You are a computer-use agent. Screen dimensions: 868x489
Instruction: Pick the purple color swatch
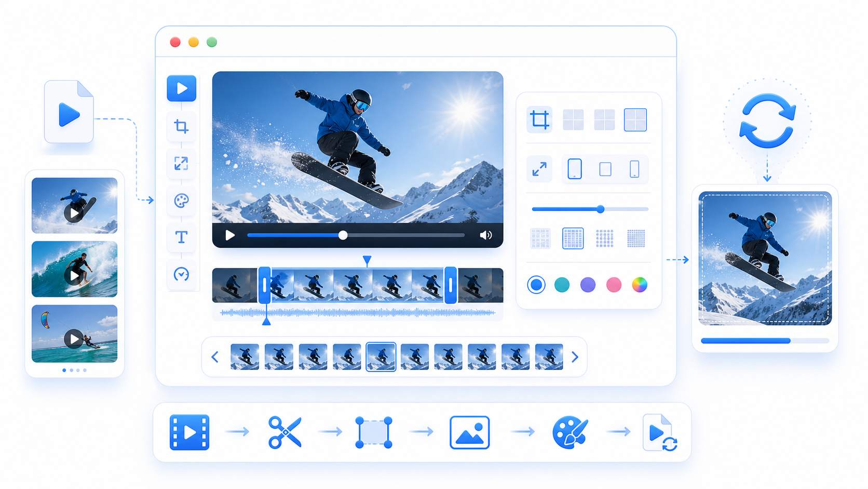(x=588, y=285)
